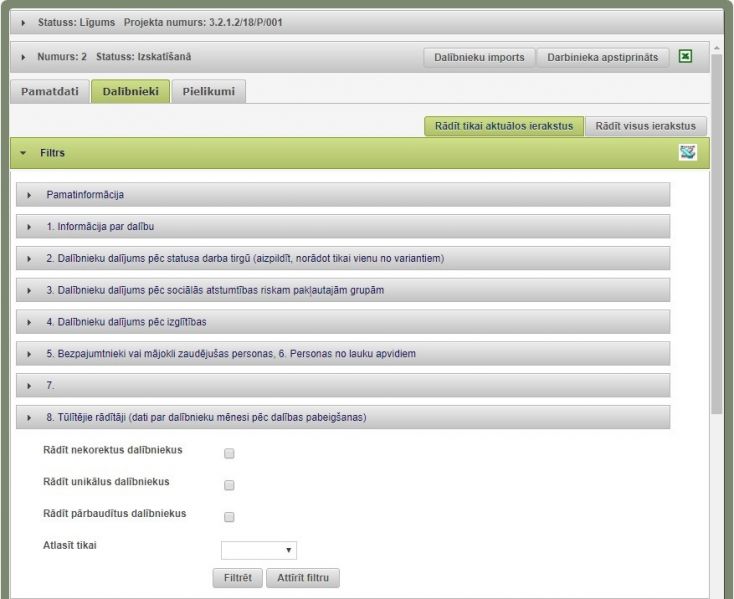Screen dimensions: 734x599
Task: Apply filter with the Filtrēt button
Action: [237, 578]
